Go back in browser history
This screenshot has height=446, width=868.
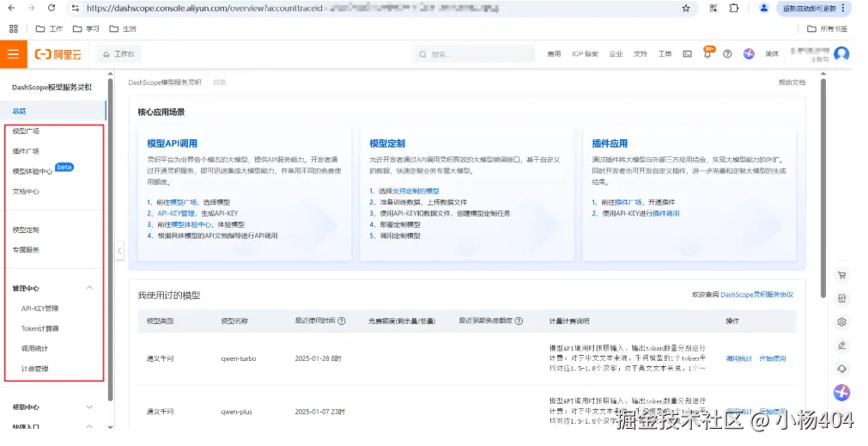(x=12, y=9)
